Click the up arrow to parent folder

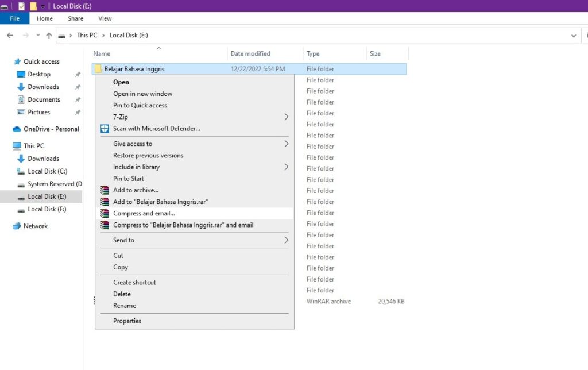point(49,35)
